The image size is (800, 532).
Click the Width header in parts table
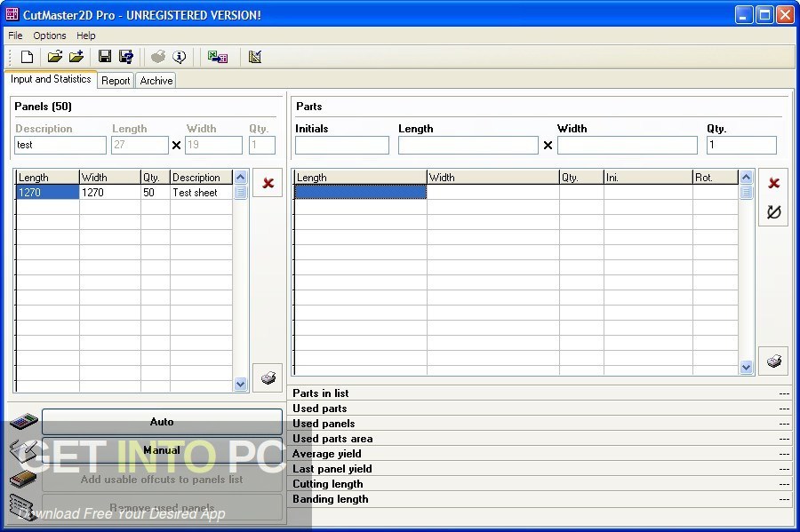492,178
